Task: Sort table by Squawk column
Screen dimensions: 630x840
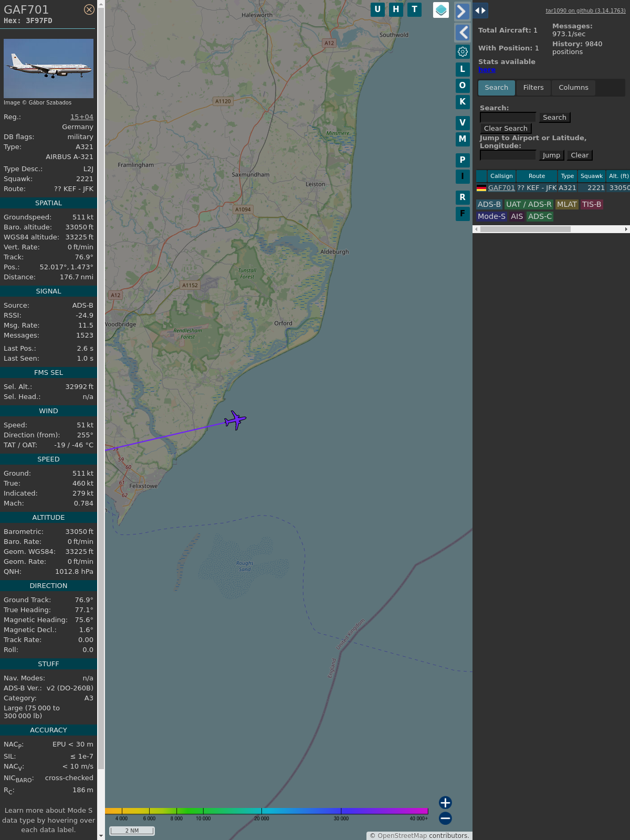Action: (x=592, y=176)
